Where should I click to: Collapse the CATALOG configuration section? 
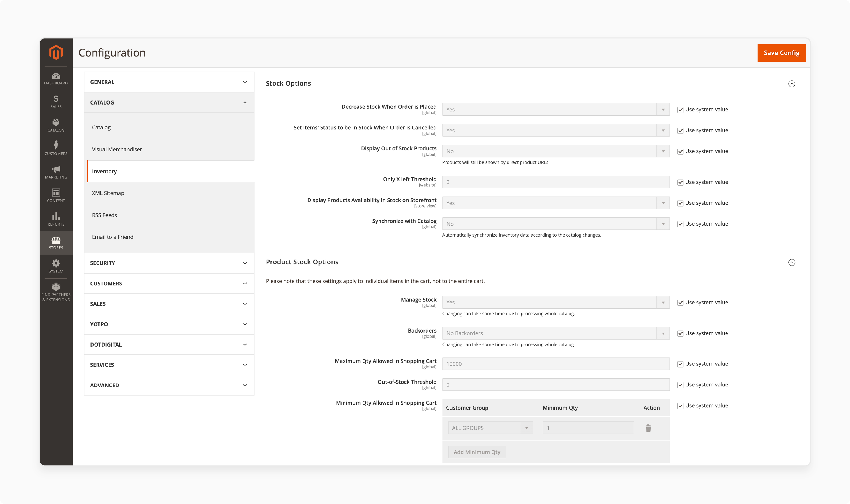(x=169, y=103)
